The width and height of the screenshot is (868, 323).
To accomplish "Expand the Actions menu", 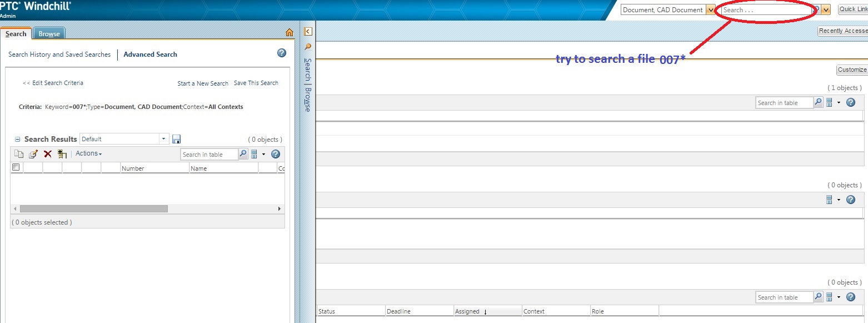I will [x=89, y=153].
